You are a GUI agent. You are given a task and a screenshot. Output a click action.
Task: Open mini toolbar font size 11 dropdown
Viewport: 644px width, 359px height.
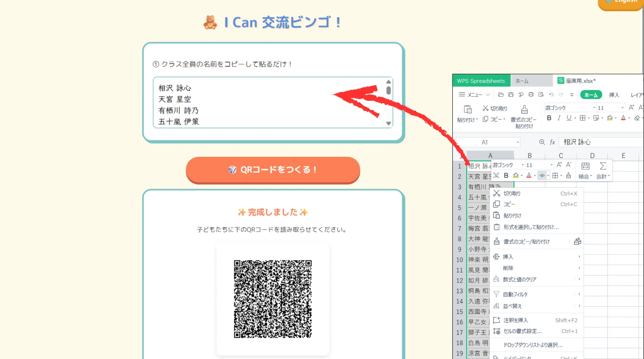(x=551, y=165)
